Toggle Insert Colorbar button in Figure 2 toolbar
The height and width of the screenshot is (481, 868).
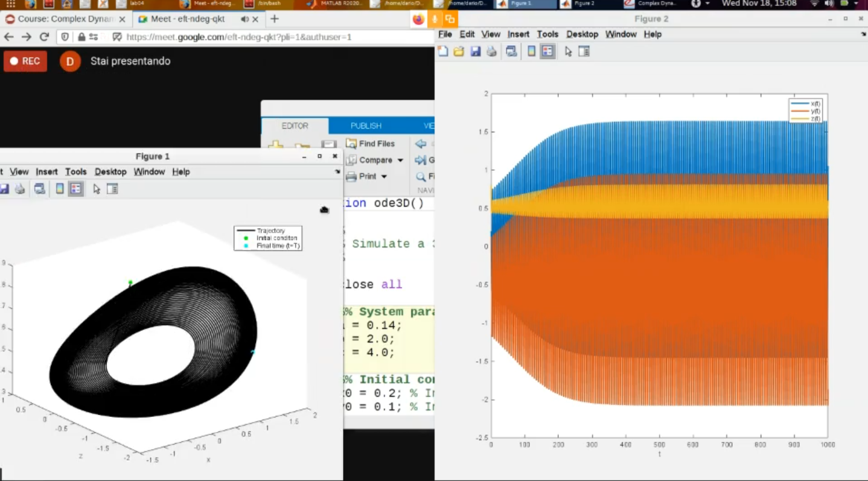(531, 52)
